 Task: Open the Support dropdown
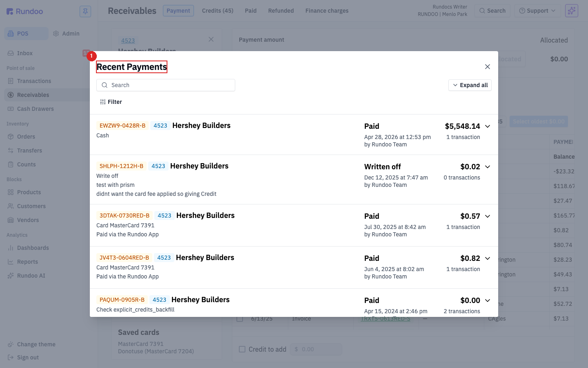537,11
